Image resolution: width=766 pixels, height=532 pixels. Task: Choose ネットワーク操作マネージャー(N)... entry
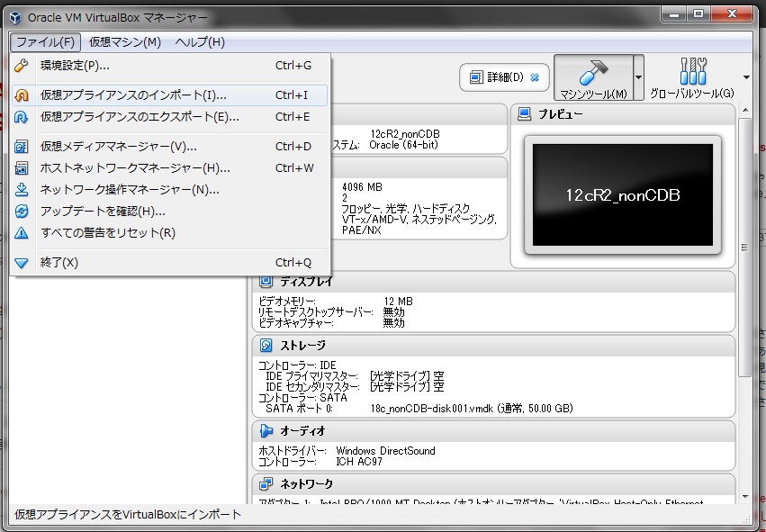click(x=169, y=190)
